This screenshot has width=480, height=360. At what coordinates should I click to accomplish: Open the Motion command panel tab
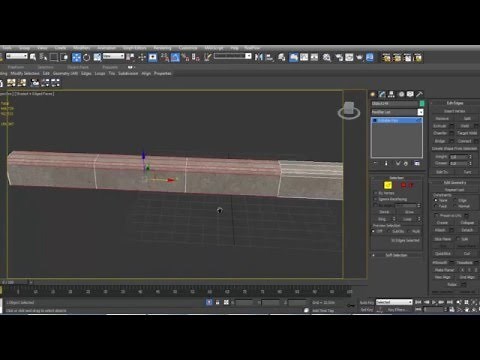pos(401,94)
